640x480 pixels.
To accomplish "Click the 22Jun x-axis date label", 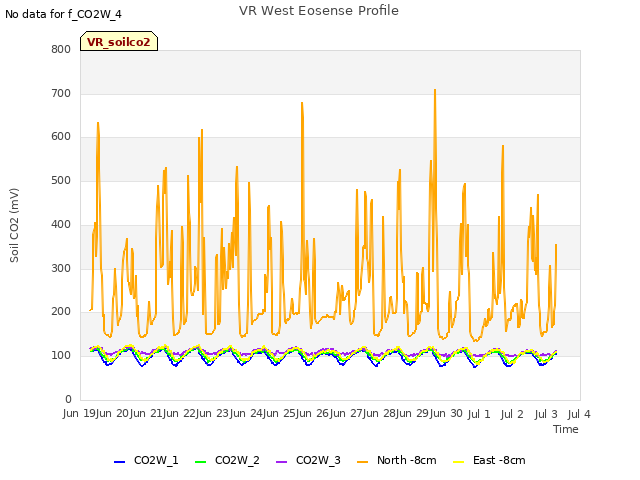I will pyautogui.click(x=197, y=414).
